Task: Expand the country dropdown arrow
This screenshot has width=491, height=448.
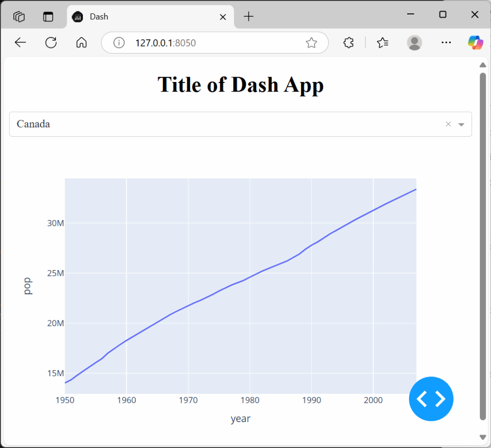Action: point(461,125)
